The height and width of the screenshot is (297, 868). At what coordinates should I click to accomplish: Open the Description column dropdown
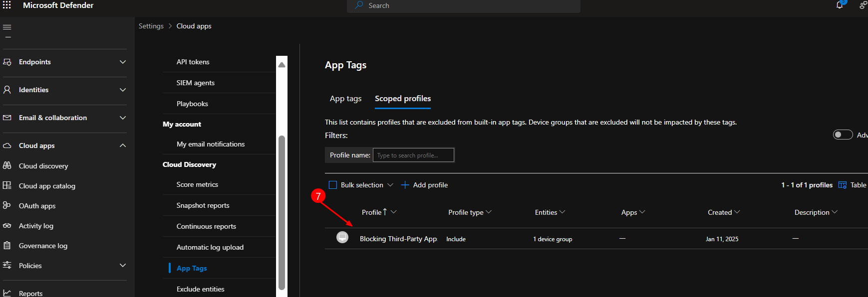pyautogui.click(x=835, y=212)
